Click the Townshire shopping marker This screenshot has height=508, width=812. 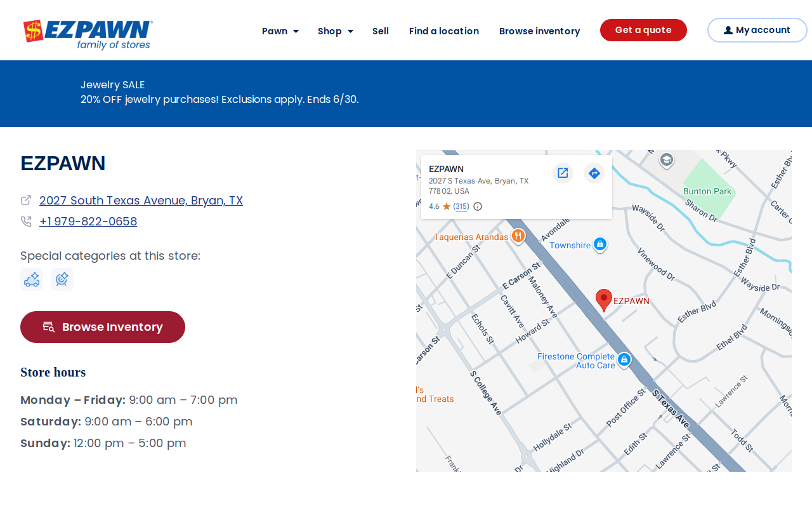(600, 244)
